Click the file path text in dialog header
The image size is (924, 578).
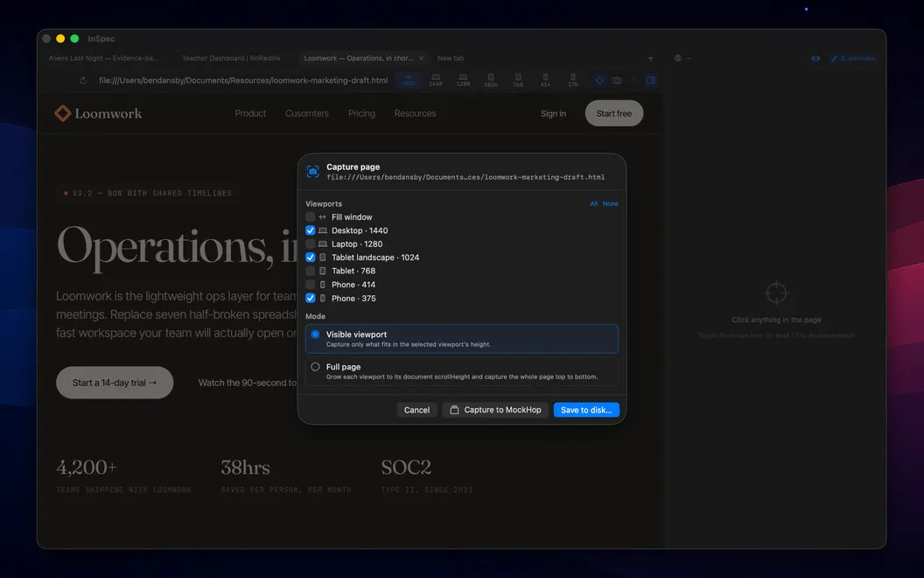465,177
